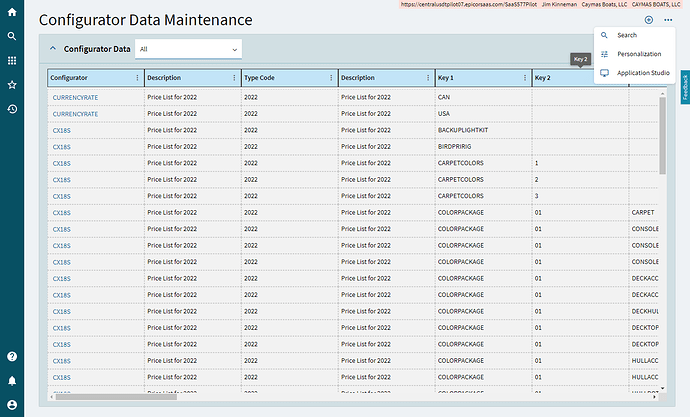Viewport: 690px width, 417px height.
Task: Click the add new record plus icon
Action: click(649, 20)
